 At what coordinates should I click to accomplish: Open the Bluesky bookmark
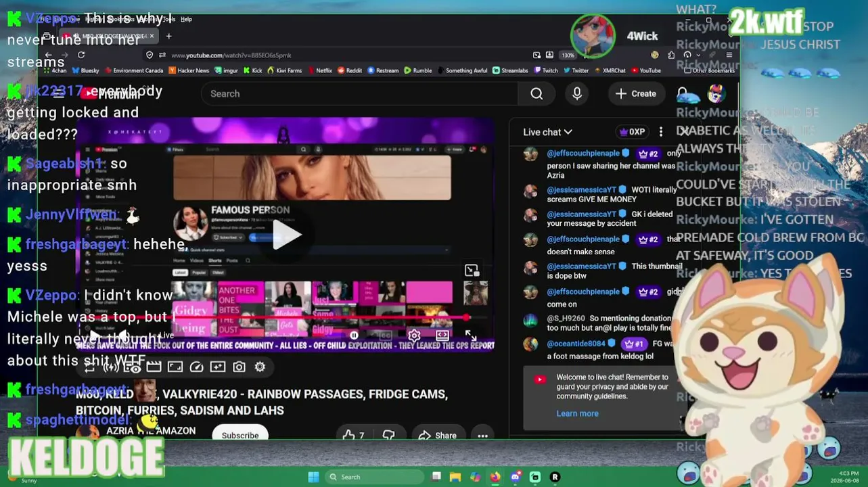pos(85,70)
